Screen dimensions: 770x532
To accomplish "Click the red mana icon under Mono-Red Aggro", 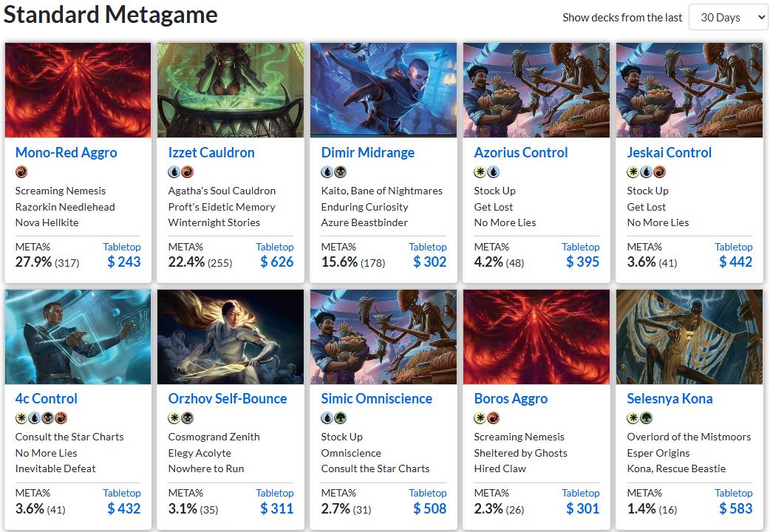I will point(21,172).
